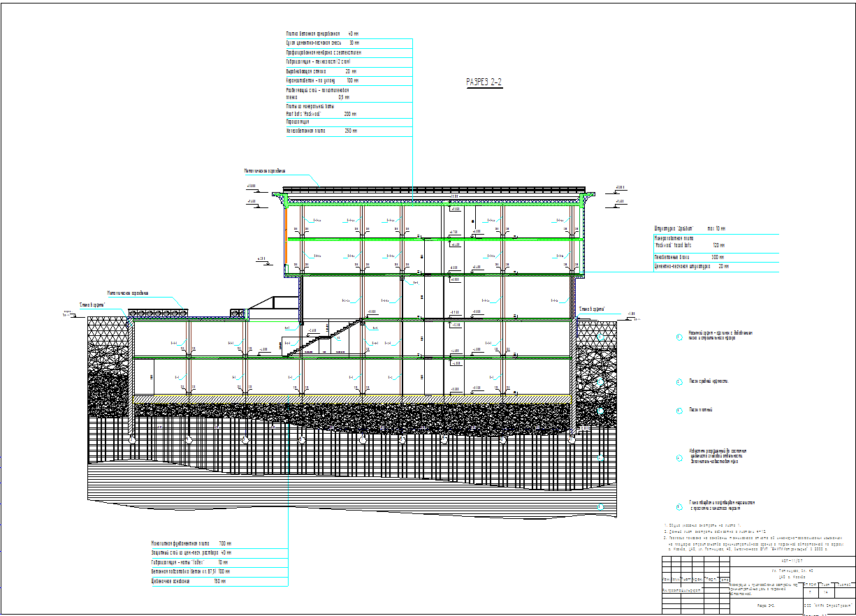The height and width of the screenshot is (616, 856).
Task: Click the 10 мм waterproofing line in foundation list
Action: 189,562
